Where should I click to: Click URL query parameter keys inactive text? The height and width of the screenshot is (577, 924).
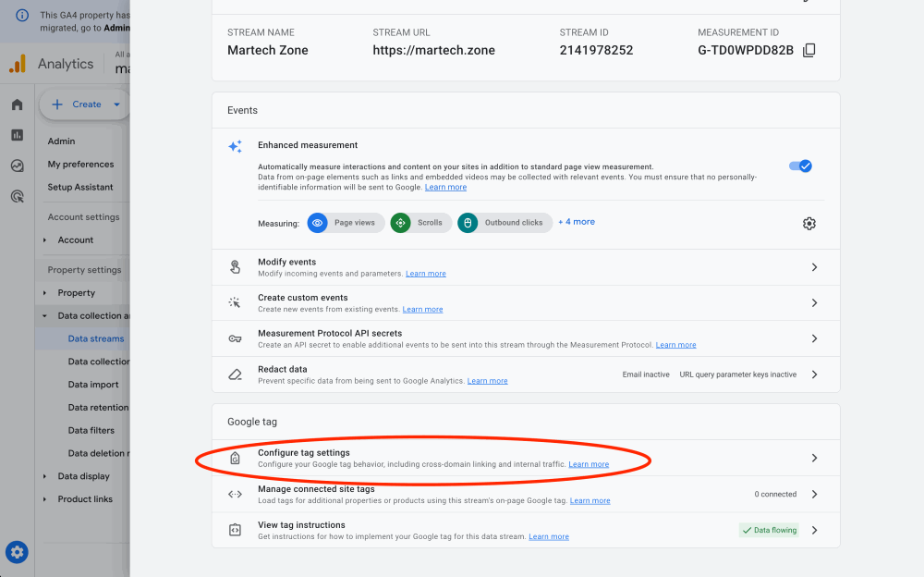(x=737, y=374)
